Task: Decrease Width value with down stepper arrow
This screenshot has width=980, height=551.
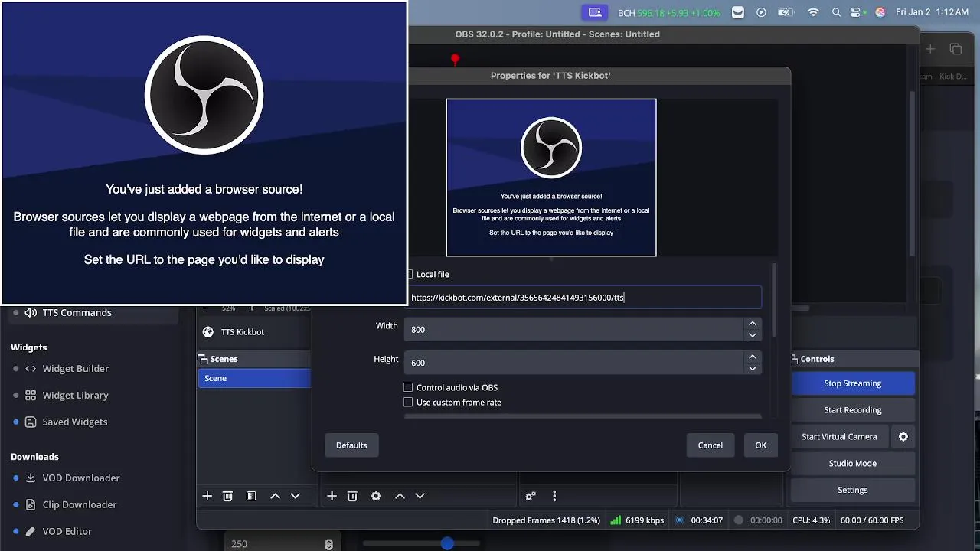Action: [753, 334]
